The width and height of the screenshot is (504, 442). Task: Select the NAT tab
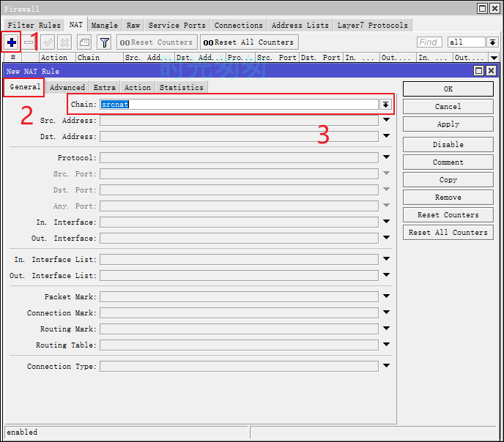click(x=76, y=24)
